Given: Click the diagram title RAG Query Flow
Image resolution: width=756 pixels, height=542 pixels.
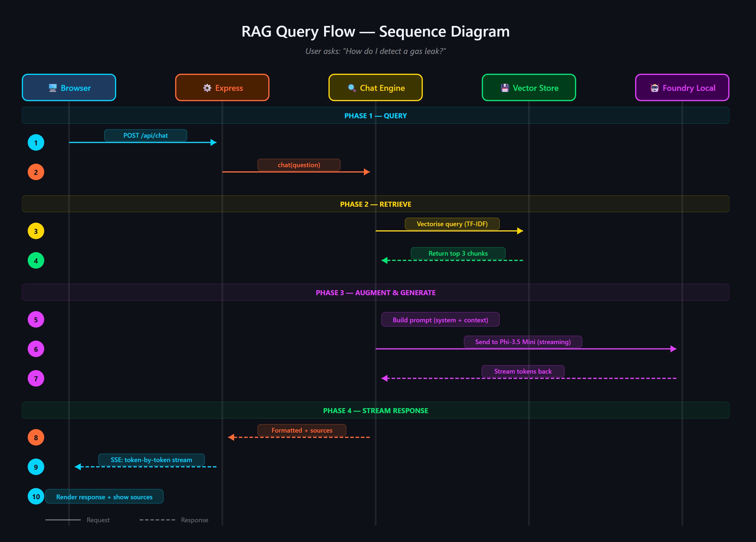Looking at the screenshot, I should 376,32.
